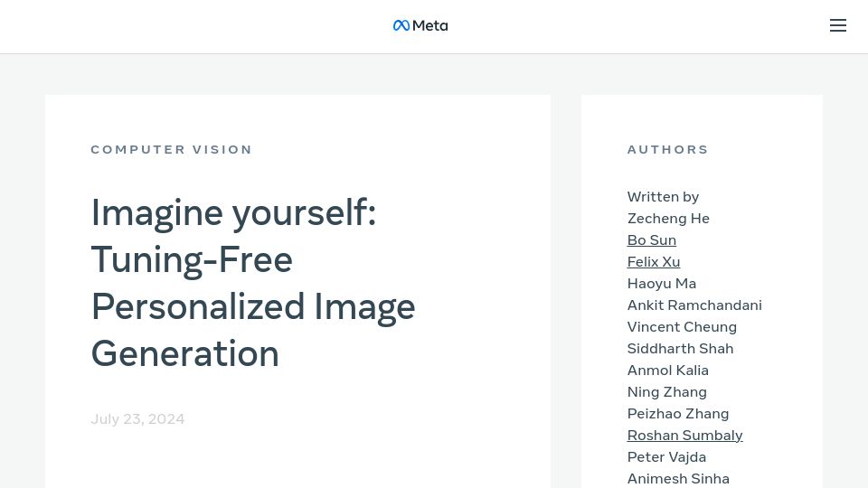Image resolution: width=868 pixels, height=488 pixels.
Task: Select the COMPUTER VISION category label
Action: [x=172, y=149]
